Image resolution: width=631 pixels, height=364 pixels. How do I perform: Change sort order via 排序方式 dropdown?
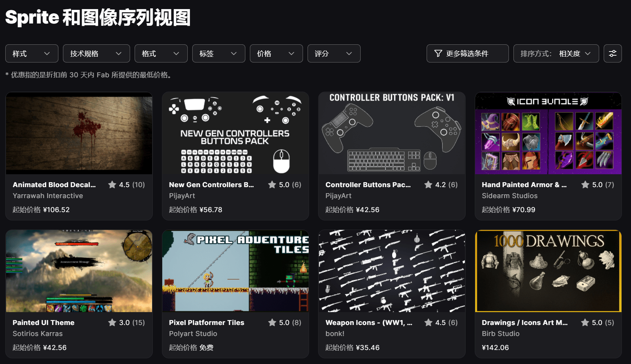pyautogui.click(x=556, y=53)
